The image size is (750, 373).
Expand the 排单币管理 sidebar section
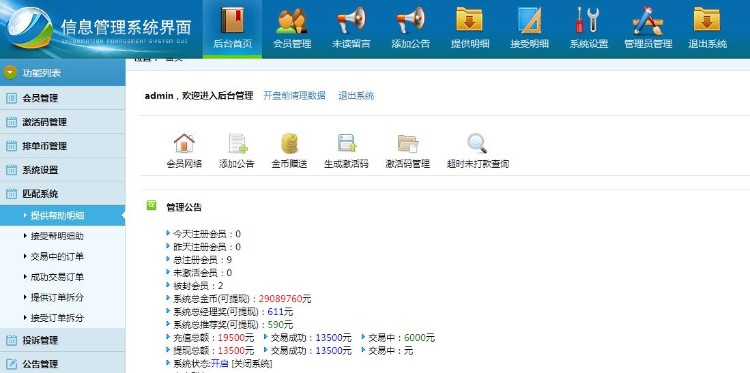coord(63,146)
